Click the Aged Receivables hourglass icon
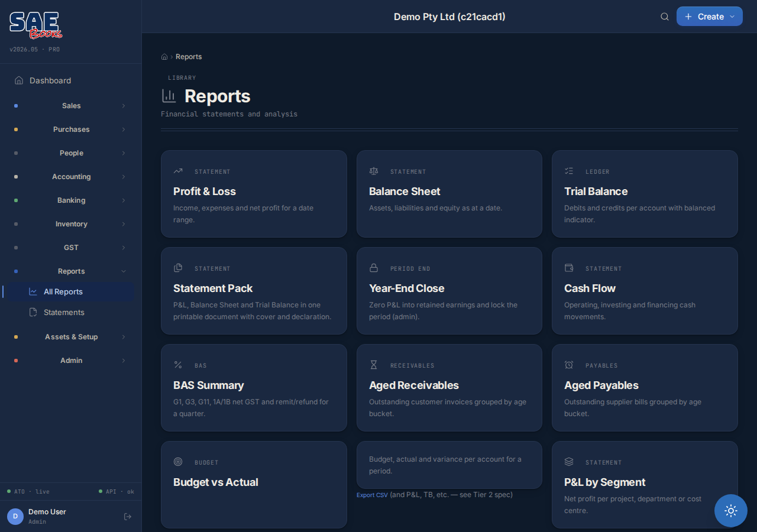Image resolution: width=757 pixels, height=532 pixels. coord(374,365)
